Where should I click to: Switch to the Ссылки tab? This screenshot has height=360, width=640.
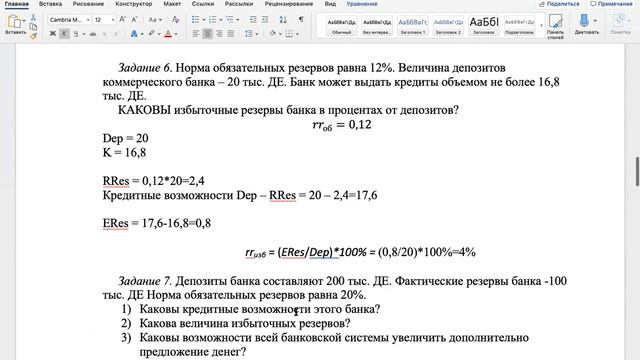point(203,4)
